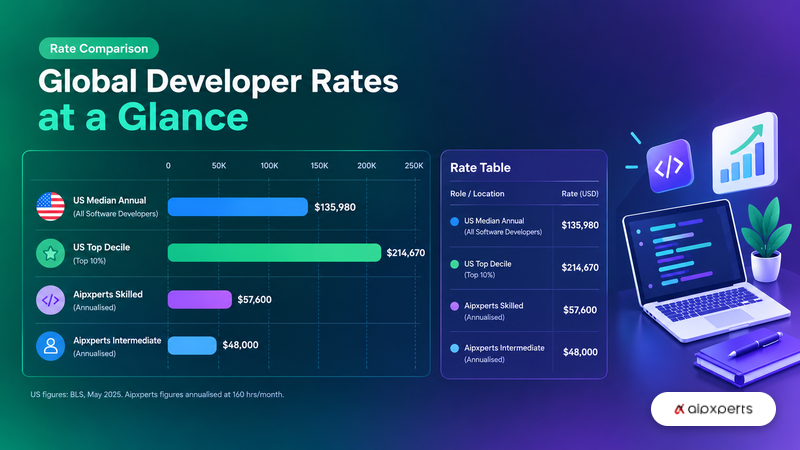Click the 200K axis label

[x=367, y=166]
